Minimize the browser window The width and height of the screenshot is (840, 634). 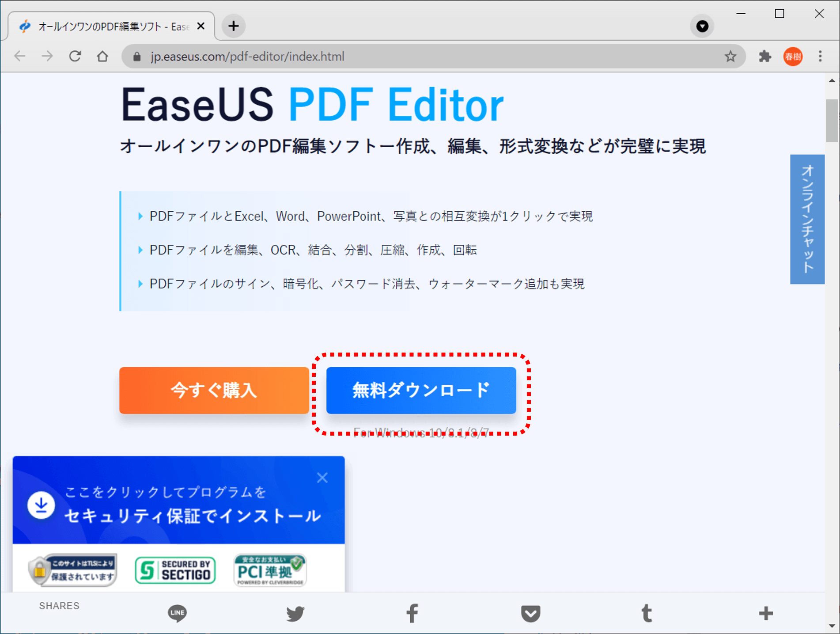point(741,14)
